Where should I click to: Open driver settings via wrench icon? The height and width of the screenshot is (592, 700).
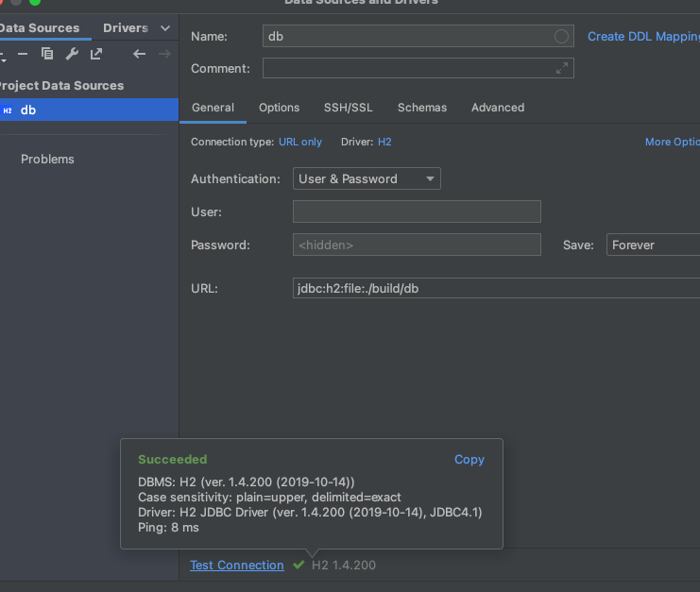[x=72, y=54]
